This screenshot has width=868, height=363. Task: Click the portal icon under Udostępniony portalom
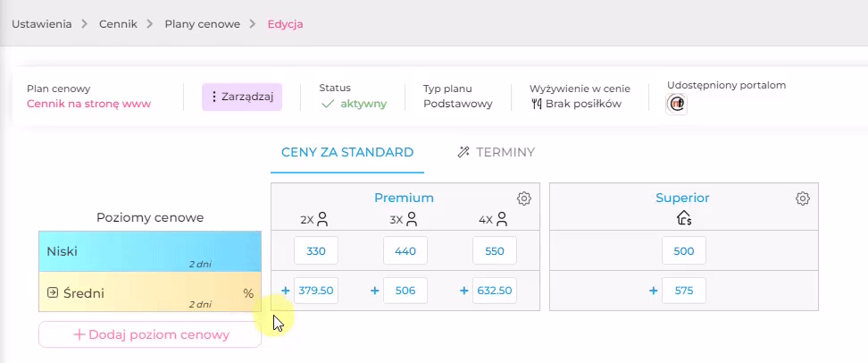pos(677,103)
